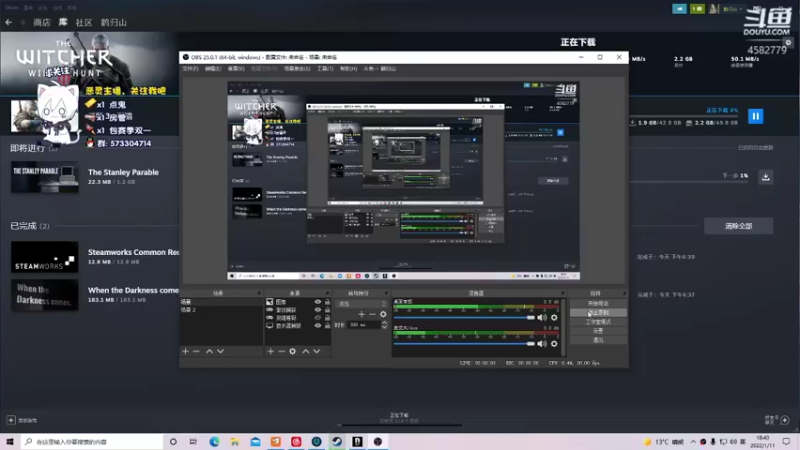The width and height of the screenshot is (800, 450).
Task: Open the 文件(F) menu in OBS
Action: [x=190, y=68]
